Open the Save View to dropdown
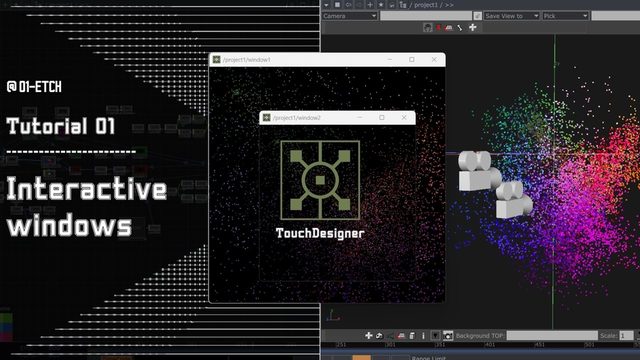 (511, 16)
